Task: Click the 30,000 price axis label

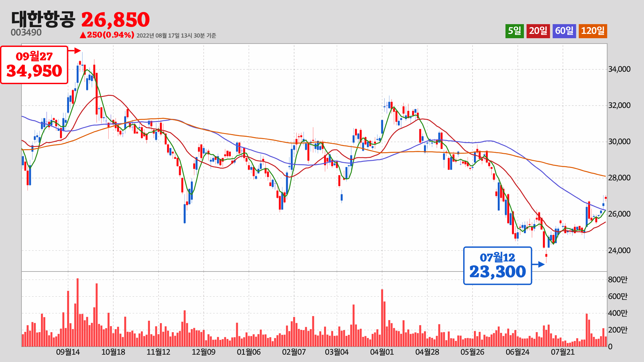Action: coord(619,142)
